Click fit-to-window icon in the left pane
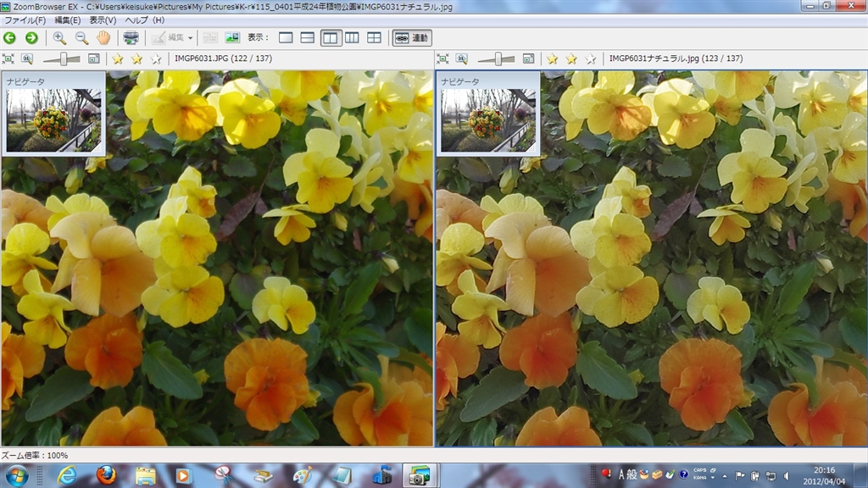Image resolution: width=868 pixels, height=488 pixels. tap(8, 58)
